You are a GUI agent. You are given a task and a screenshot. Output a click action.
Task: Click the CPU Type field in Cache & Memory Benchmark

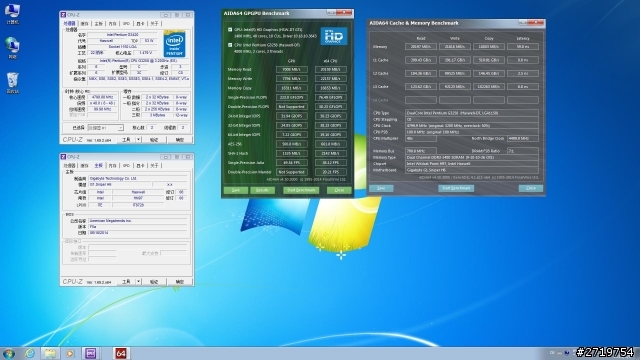pos(472,113)
